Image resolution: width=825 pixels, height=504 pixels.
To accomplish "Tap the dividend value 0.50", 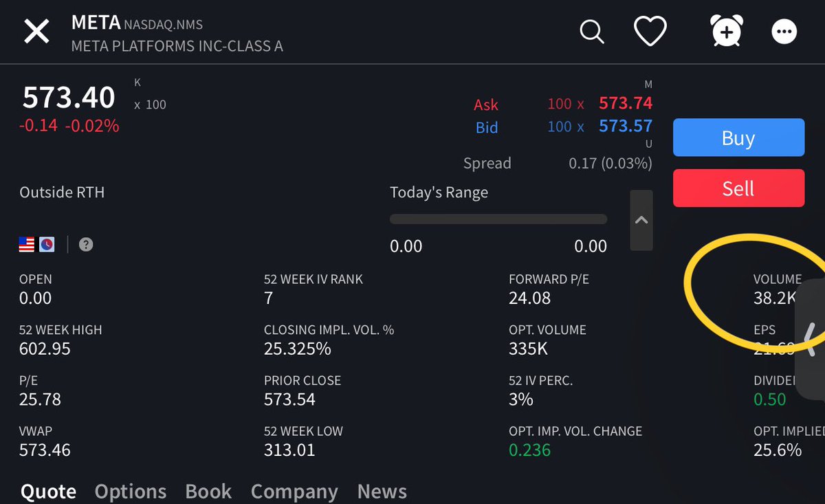I will [770, 399].
